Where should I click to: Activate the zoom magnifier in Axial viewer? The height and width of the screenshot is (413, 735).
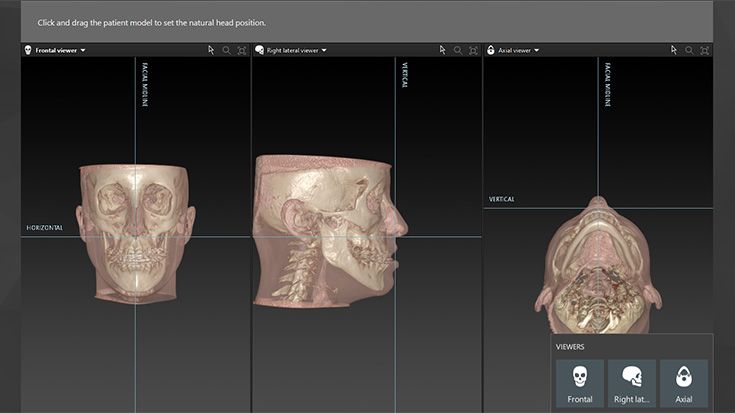(x=689, y=50)
